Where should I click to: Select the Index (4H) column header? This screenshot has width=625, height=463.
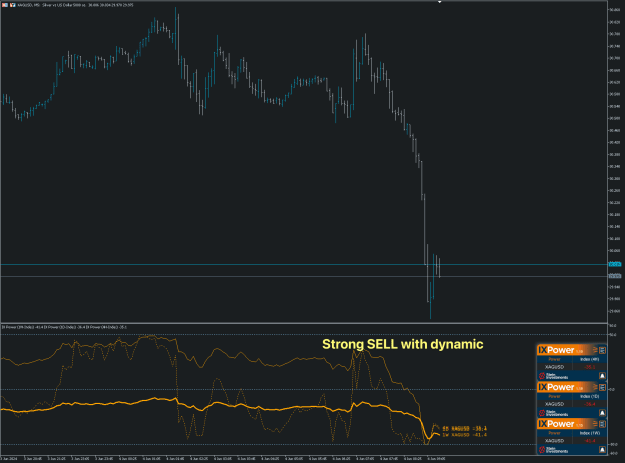click(x=590, y=359)
